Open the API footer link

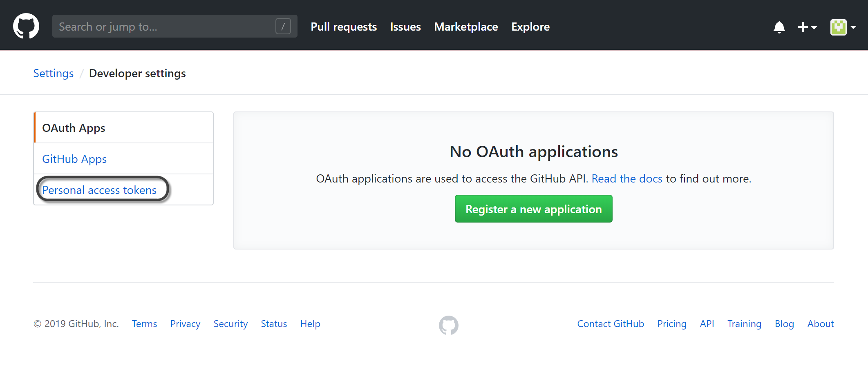[707, 324]
